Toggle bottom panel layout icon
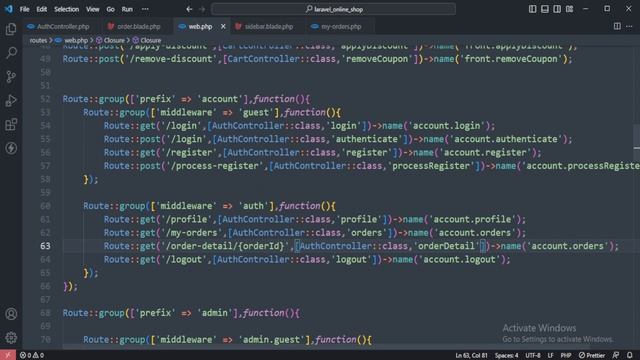The width and height of the screenshot is (640, 360). [x=545, y=9]
